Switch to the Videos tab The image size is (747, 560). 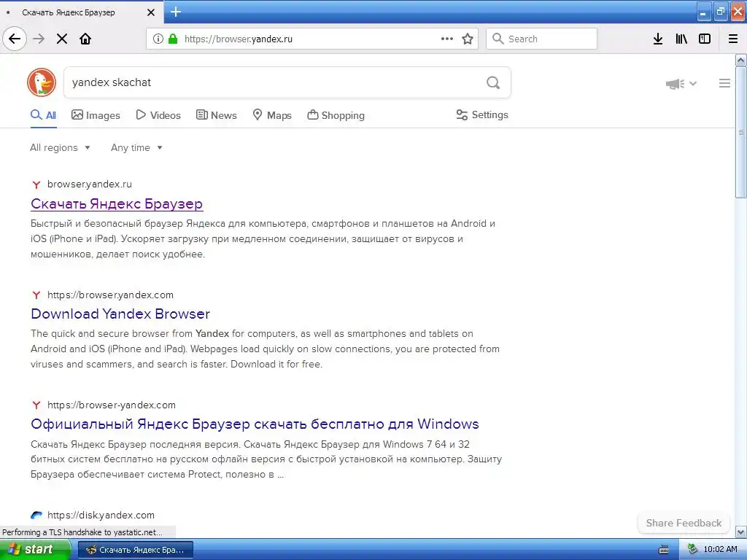[x=158, y=115]
